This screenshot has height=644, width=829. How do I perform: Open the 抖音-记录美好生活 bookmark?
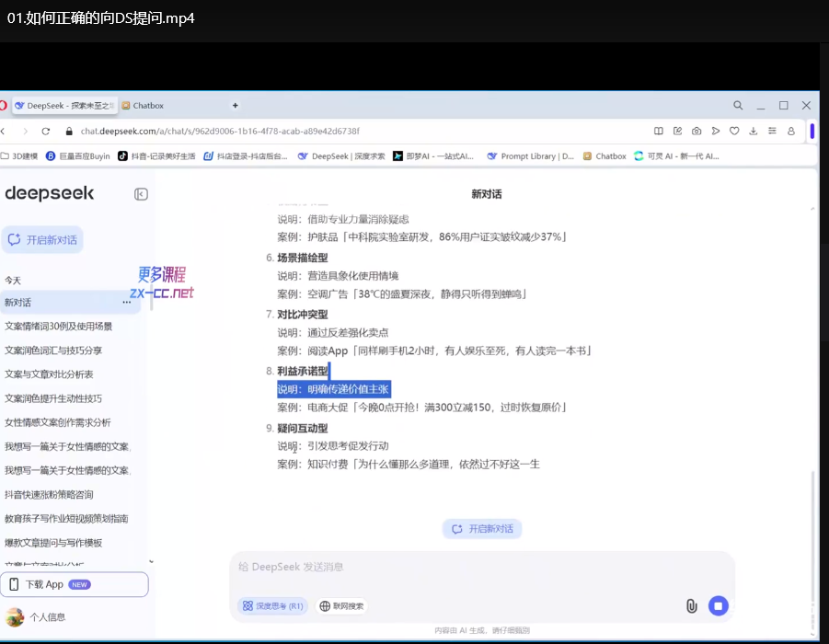click(x=156, y=156)
